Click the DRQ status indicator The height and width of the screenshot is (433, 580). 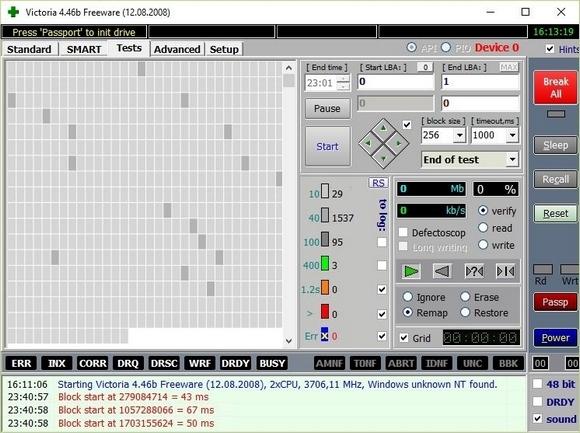tap(128, 363)
